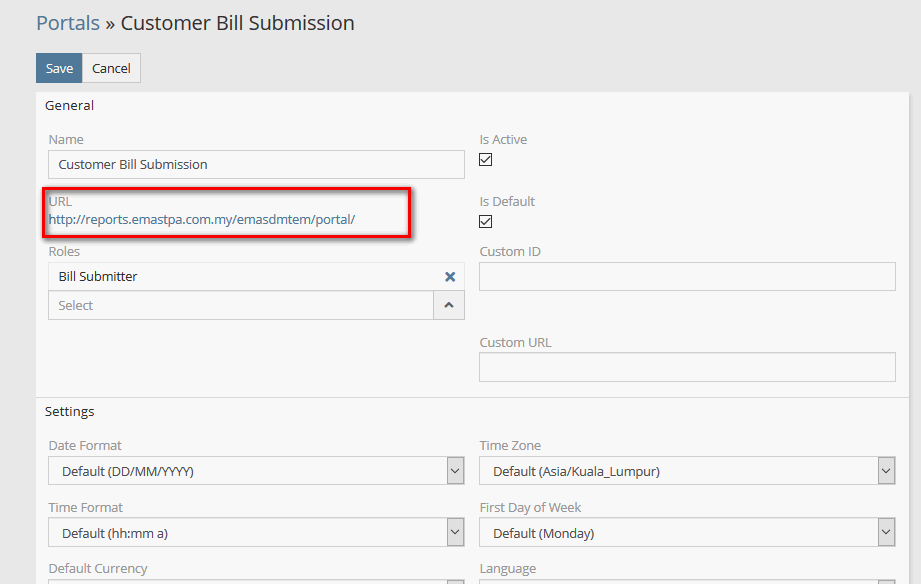Viewport: 921px width, 584px height.
Task: Remove the Bill Submitter role
Action: 450,277
